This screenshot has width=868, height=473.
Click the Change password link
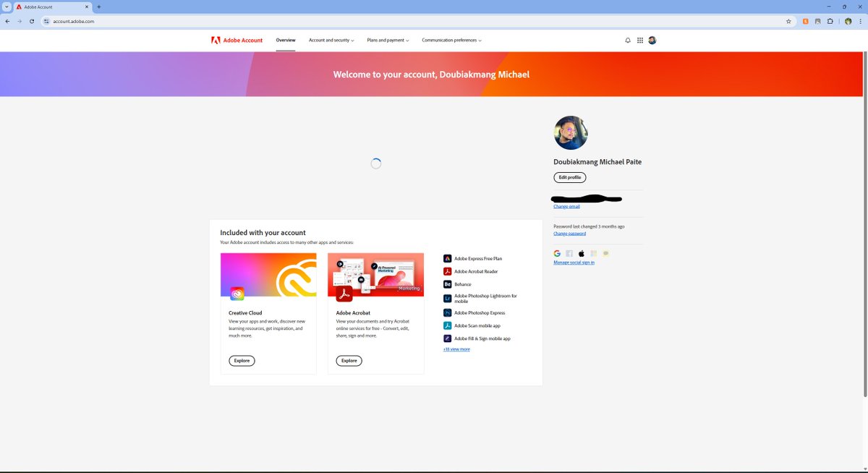pos(570,234)
